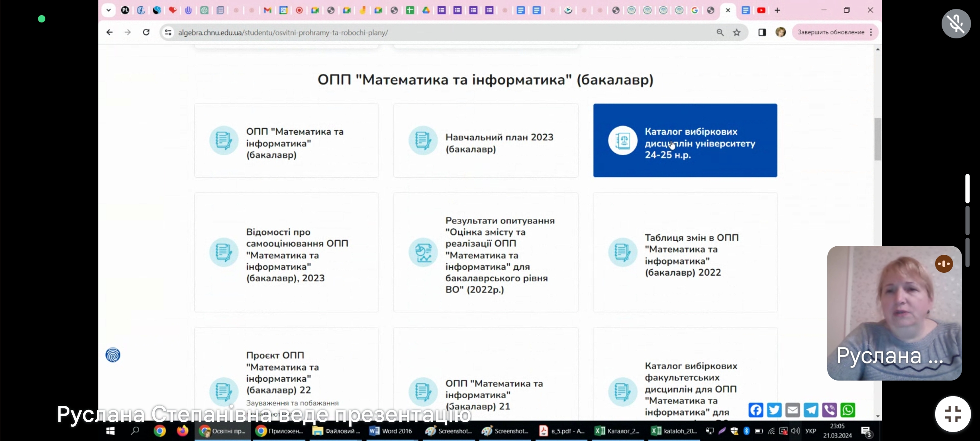This screenshot has width=980, height=441.
Task: Switch to the YouTube tab
Action: [761, 10]
